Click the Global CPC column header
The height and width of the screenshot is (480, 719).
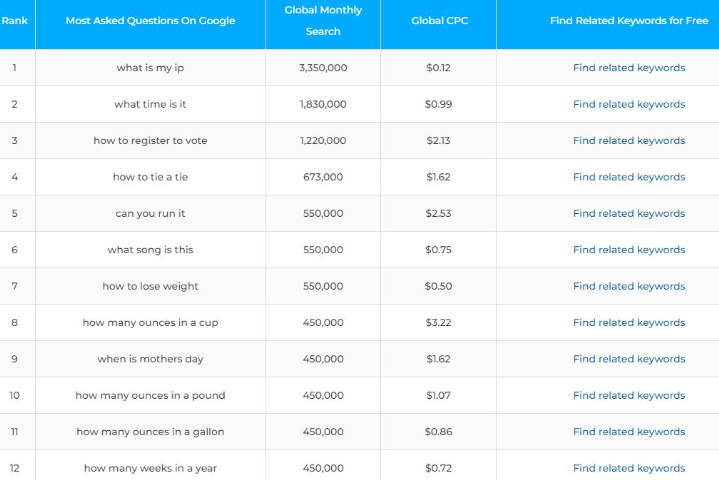tap(438, 20)
